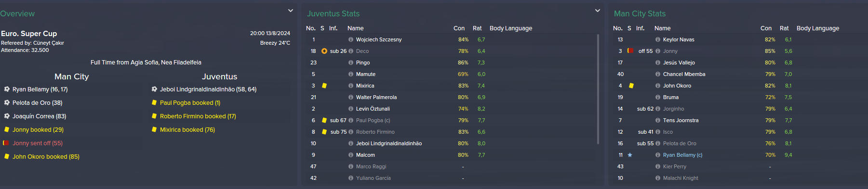The image size is (868, 189).
Task: Sort Juventus table by Rat column
Action: pos(477,28)
